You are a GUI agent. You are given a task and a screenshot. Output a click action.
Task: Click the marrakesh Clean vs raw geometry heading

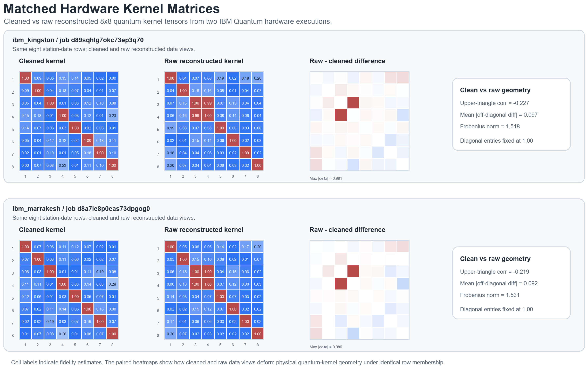pos(495,259)
